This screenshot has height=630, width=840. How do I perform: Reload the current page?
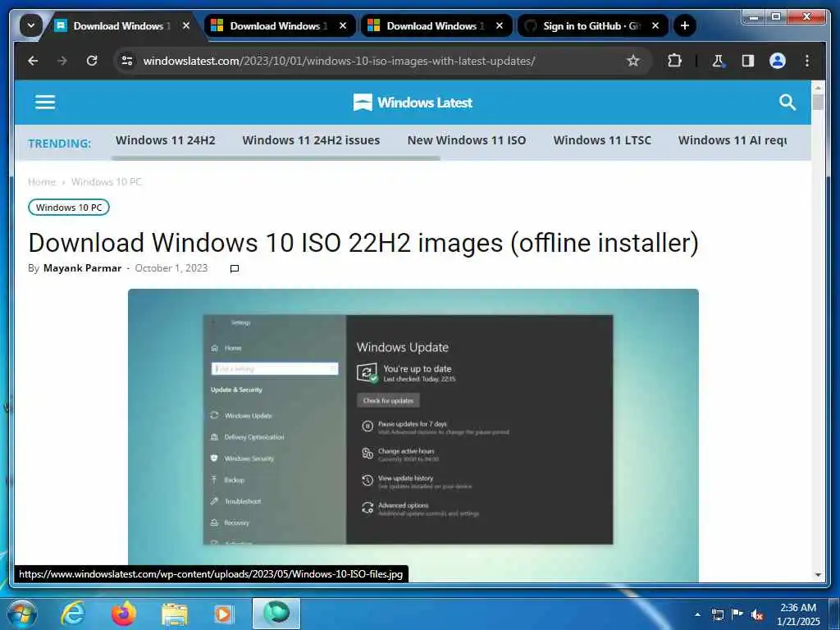point(92,61)
